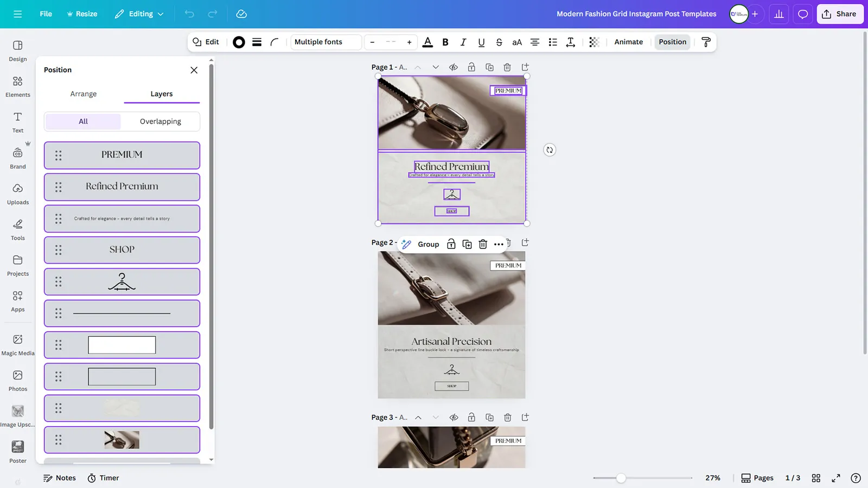
Task: Open analytics bar chart icon
Action: tap(778, 14)
